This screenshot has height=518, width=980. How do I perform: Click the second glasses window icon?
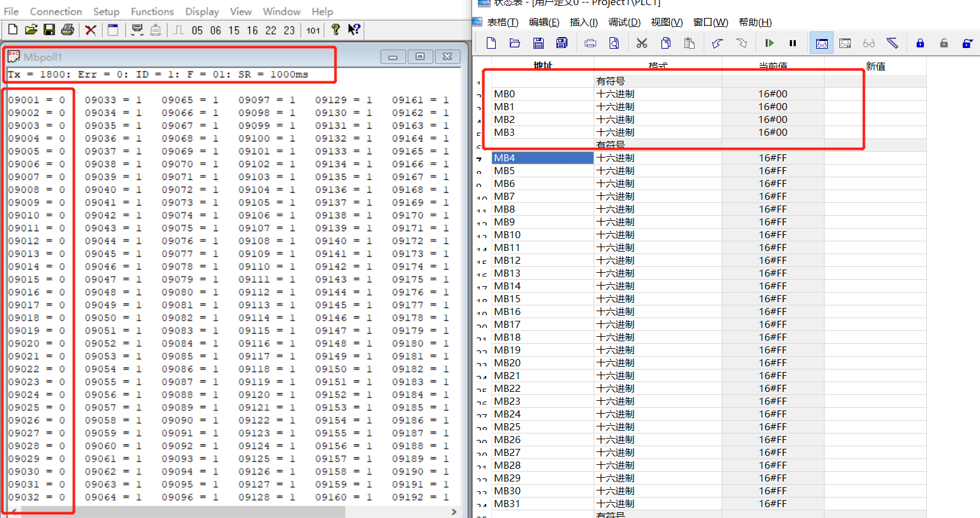845,43
